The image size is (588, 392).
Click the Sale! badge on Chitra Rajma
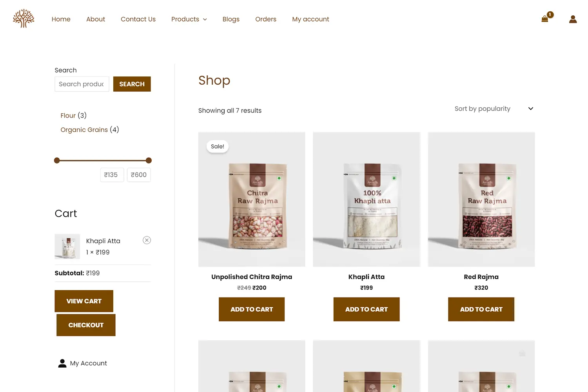tap(218, 146)
